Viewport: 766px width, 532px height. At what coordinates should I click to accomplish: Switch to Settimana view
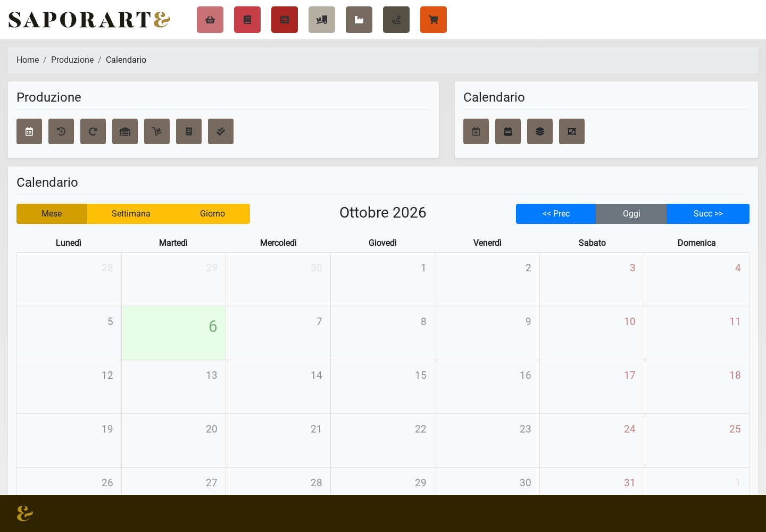[131, 214]
